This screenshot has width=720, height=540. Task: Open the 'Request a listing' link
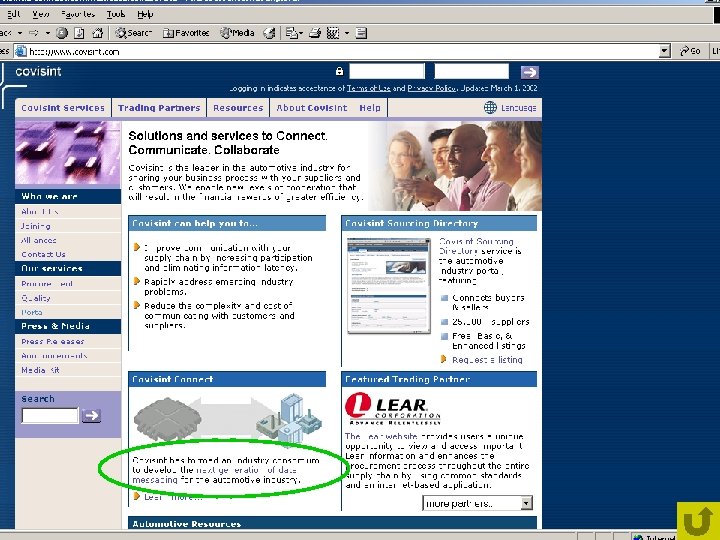[x=487, y=360]
